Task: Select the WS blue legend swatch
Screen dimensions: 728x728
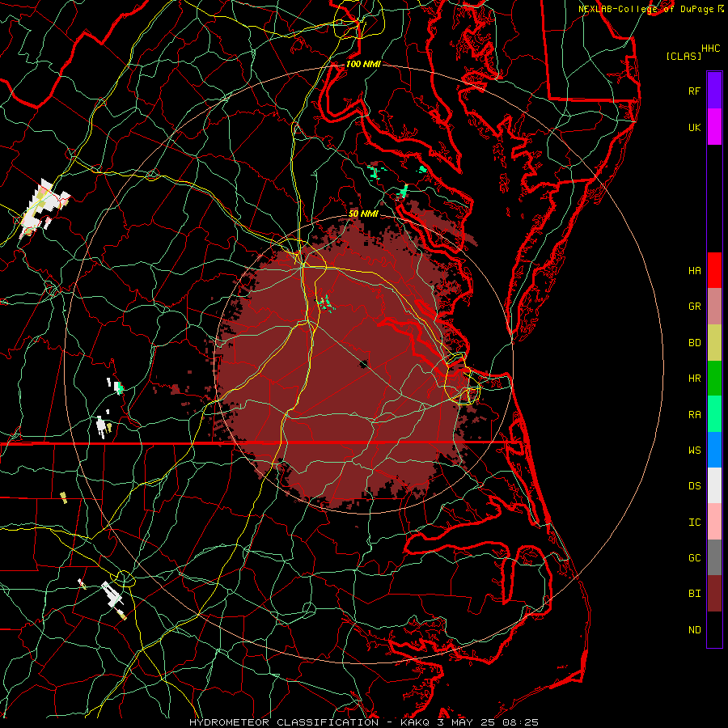Action: [714, 450]
